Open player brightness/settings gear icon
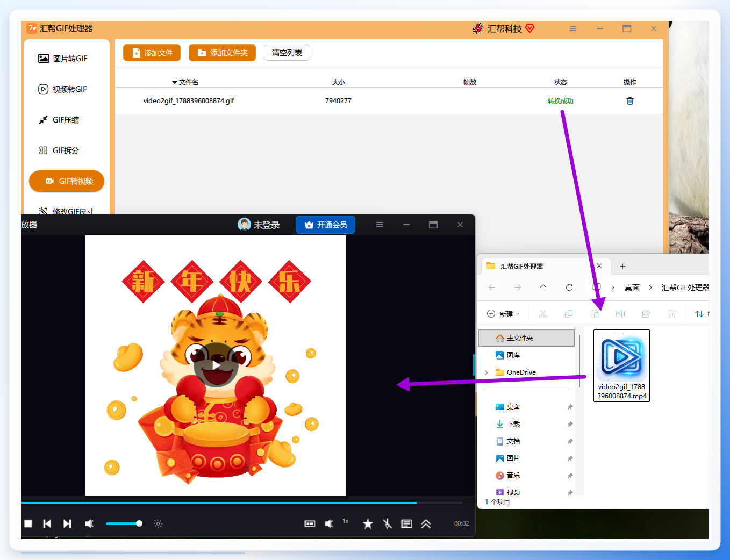 (158, 523)
